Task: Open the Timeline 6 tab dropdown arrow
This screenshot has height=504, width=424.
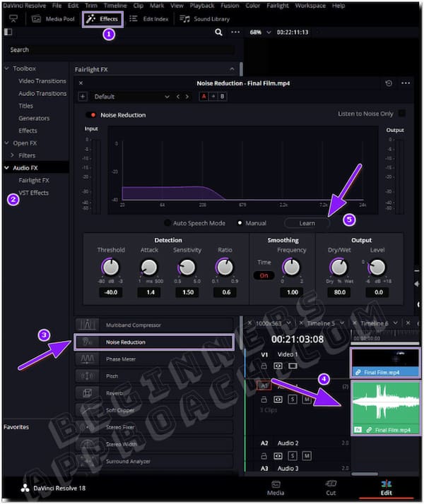Action: click(395, 323)
